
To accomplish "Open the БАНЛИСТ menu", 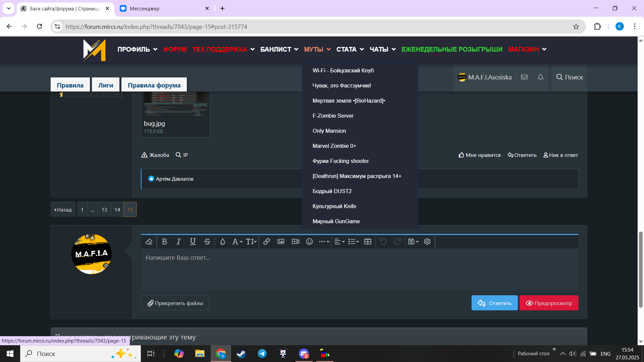I will 279,49.
